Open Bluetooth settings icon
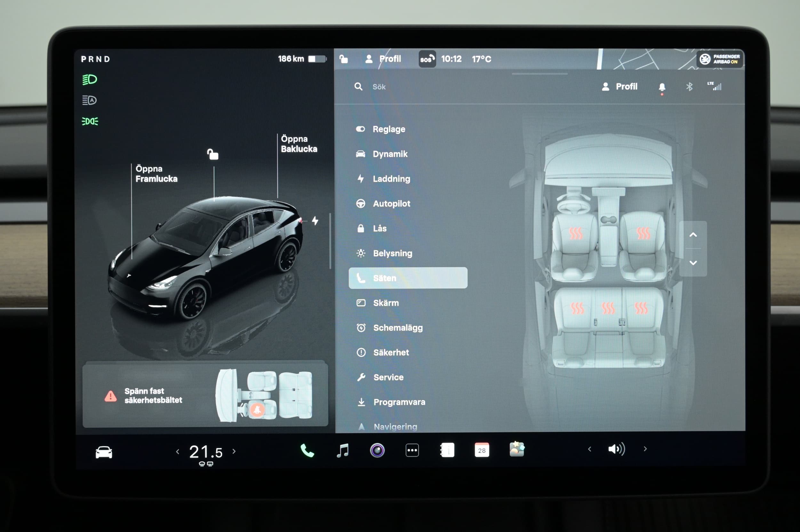The width and height of the screenshot is (800, 532). pos(689,87)
